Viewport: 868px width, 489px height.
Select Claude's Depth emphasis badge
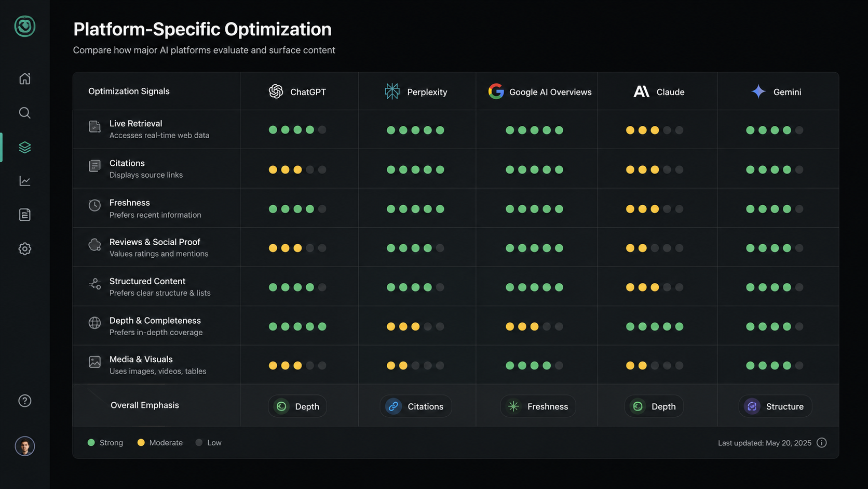click(x=654, y=406)
